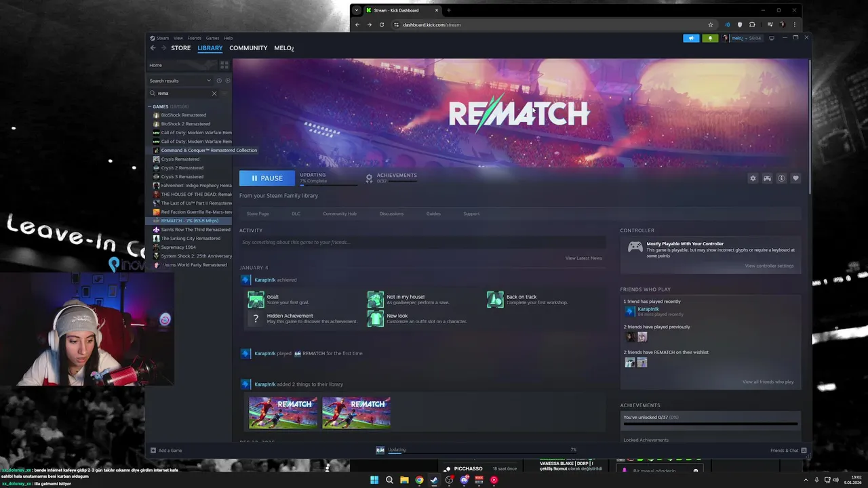Open Steam notifications bell

[710, 38]
